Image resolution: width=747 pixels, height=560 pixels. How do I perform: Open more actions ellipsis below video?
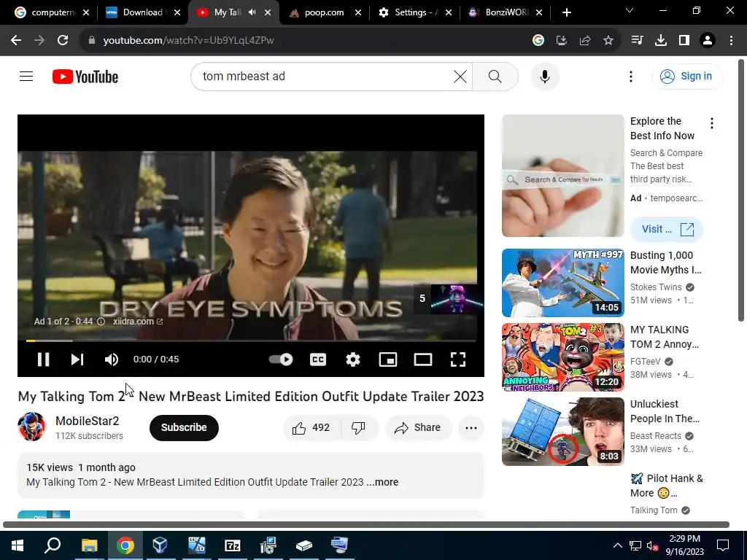pyautogui.click(x=471, y=427)
